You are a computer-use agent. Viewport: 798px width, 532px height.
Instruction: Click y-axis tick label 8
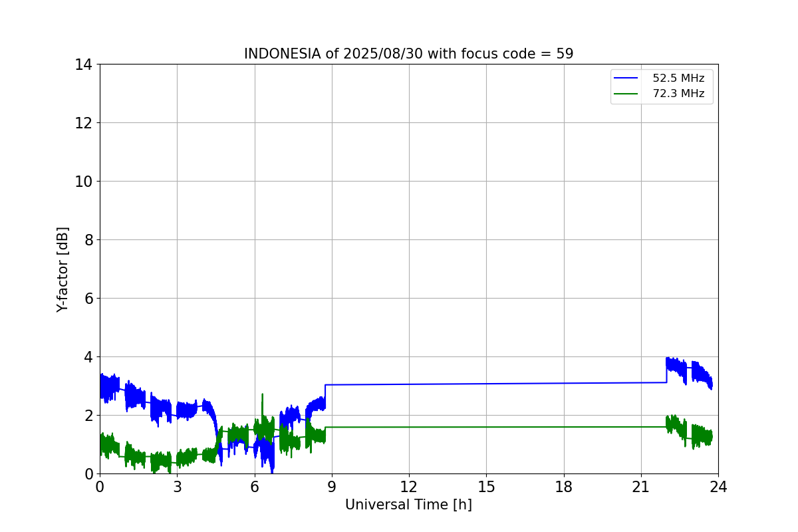pyautogui.click(x=87, y=240)
